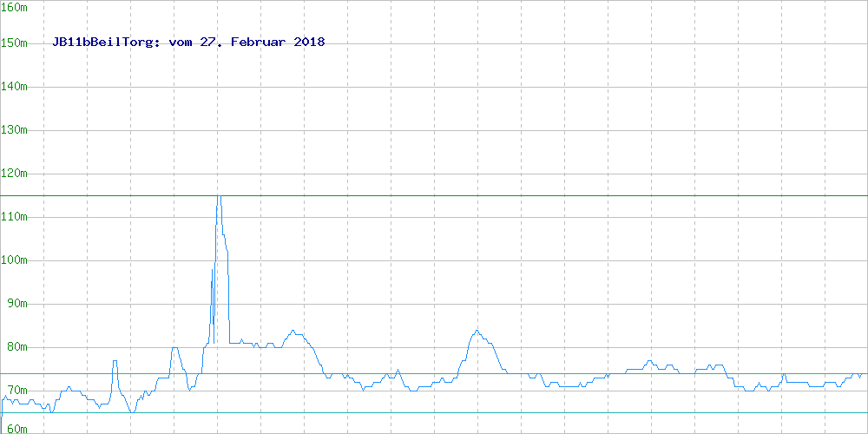
Task: Click the chart title 'JB11bBeilTorg: vom 27. Februar 2018'
Action: coord(188,42)
